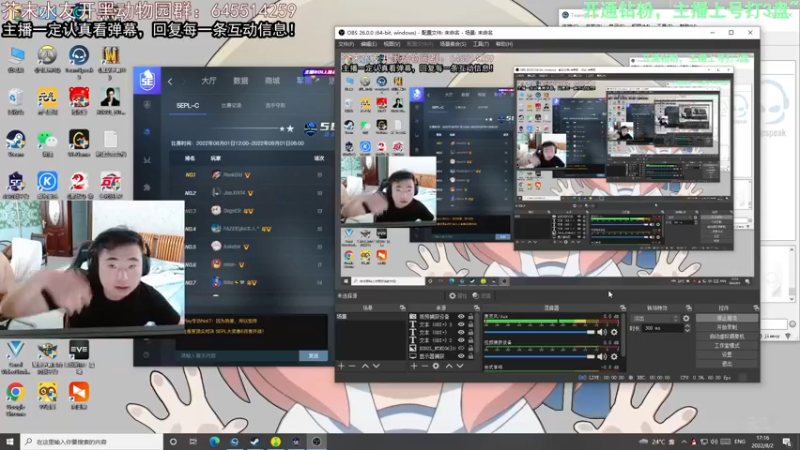Hide the 视频捕获设备 source via eye icon

[461, 317]
